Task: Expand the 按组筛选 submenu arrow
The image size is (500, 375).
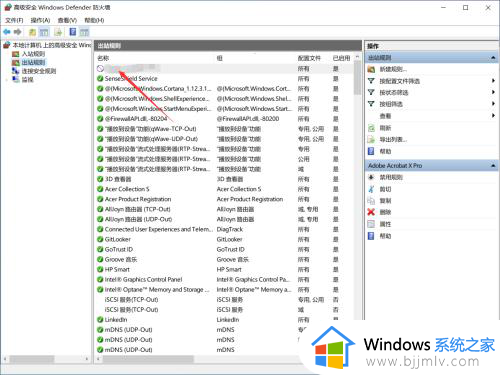Action: point(493,104)
